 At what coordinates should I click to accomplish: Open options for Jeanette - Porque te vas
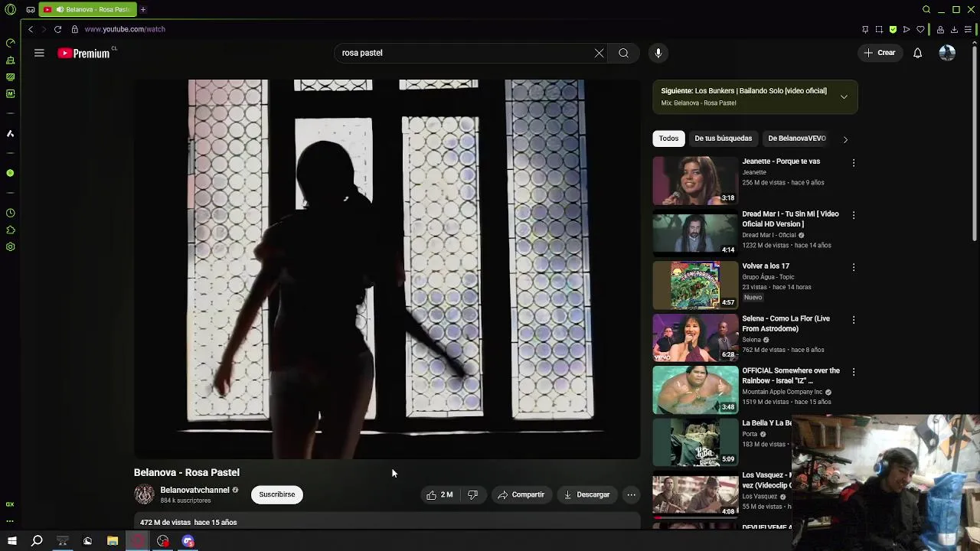pyautogui.click(x=854, y=162)
